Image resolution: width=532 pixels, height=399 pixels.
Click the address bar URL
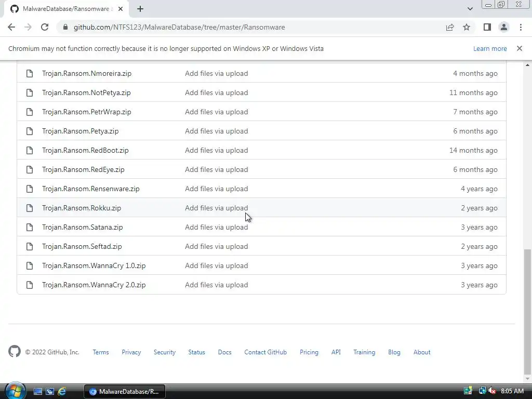[179, 27]
